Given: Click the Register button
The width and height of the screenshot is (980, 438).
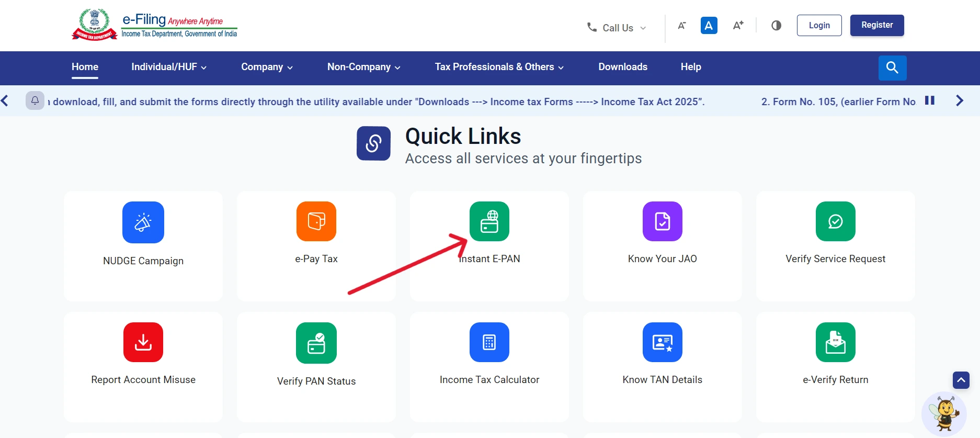Looking at the screenshot, I should click(x=876, y=25).
